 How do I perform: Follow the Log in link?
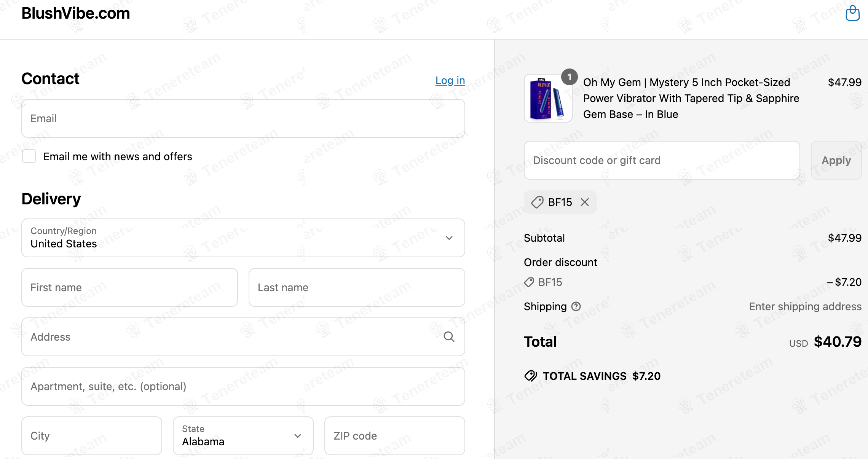450,80
